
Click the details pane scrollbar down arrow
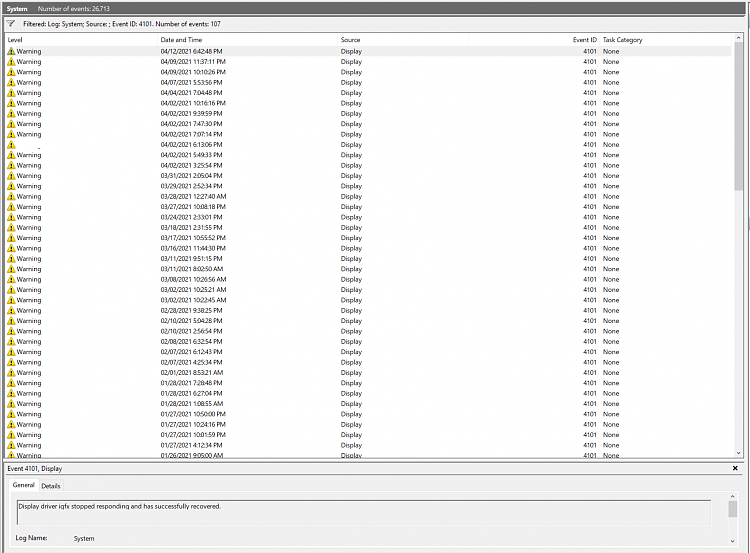[x=732, y=541]
